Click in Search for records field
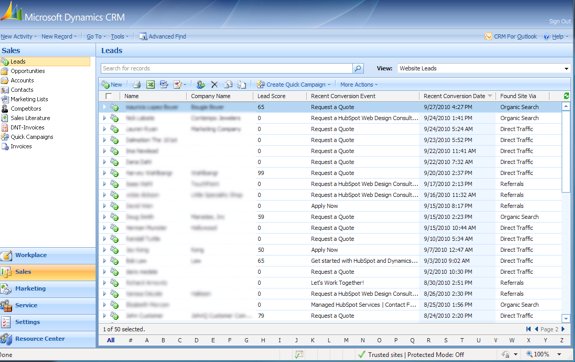The image size is (575, 362). (x=227, y=68)
